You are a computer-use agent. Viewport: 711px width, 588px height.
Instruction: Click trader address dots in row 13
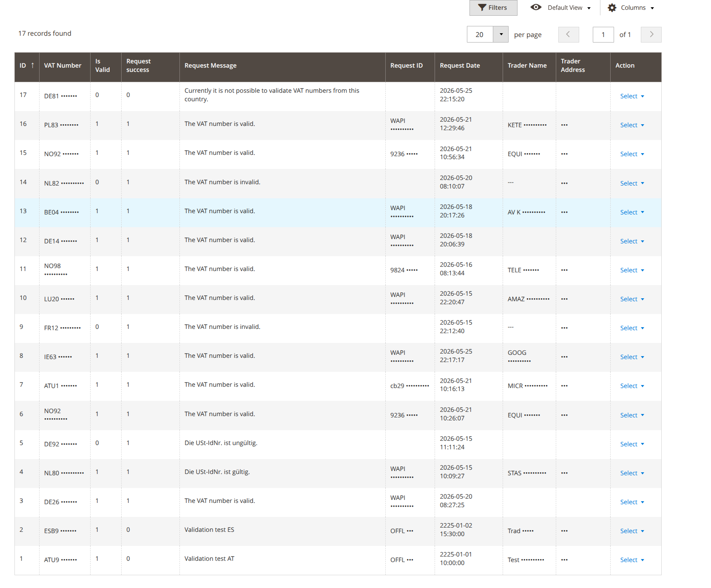click(564, 212)
